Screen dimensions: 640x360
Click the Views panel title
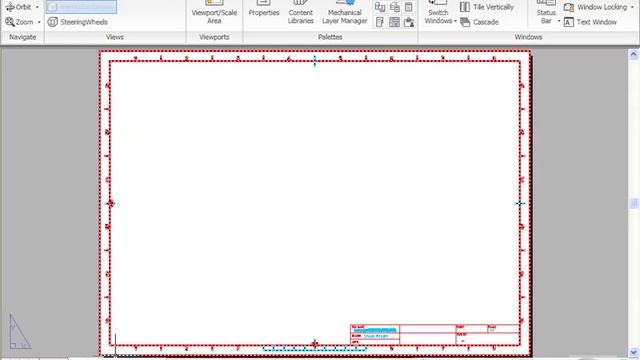tap(115, 37)
